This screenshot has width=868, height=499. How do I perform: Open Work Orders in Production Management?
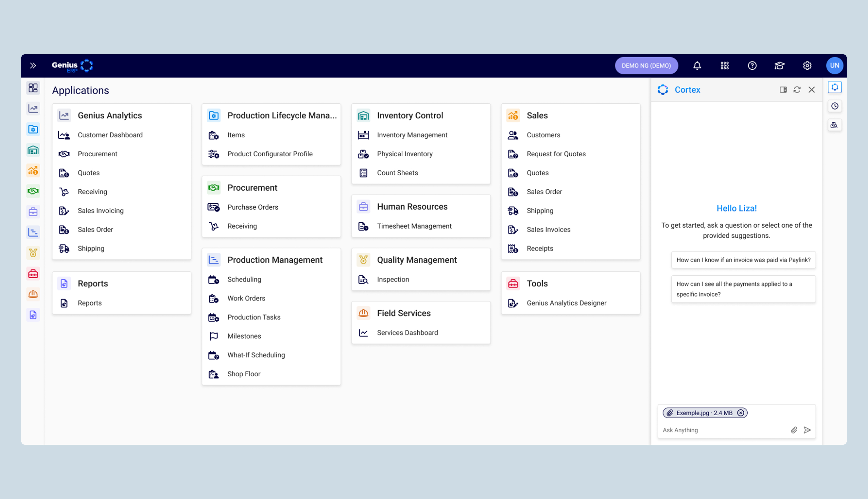(246, 298)
